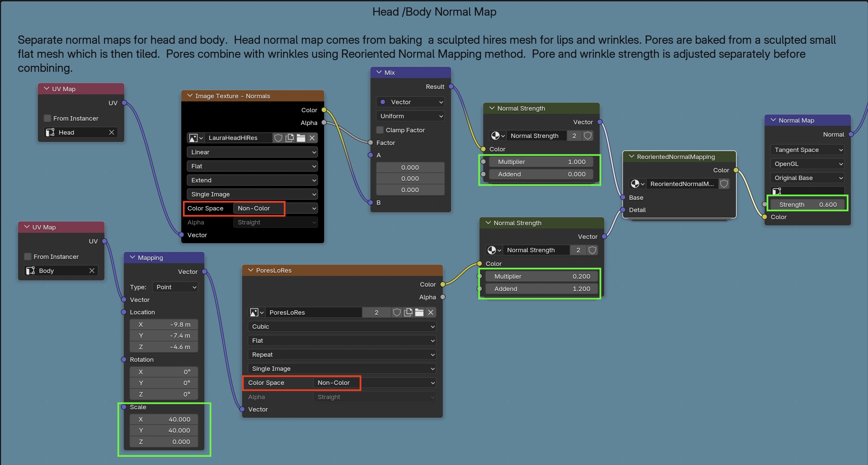The image size is (868, 465).
Task: Unlink LauraHeadHiRes image with X icon
Action: point(312,138)
